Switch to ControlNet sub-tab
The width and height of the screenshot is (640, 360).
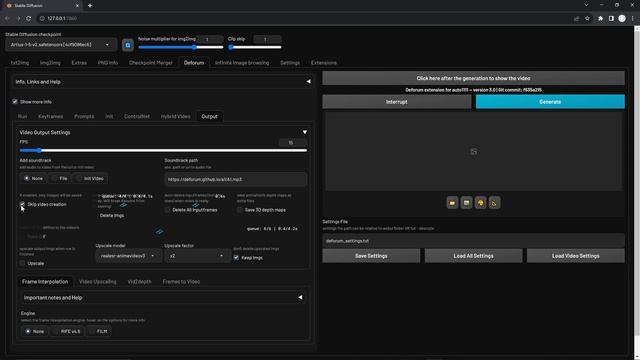click(137, 116)
